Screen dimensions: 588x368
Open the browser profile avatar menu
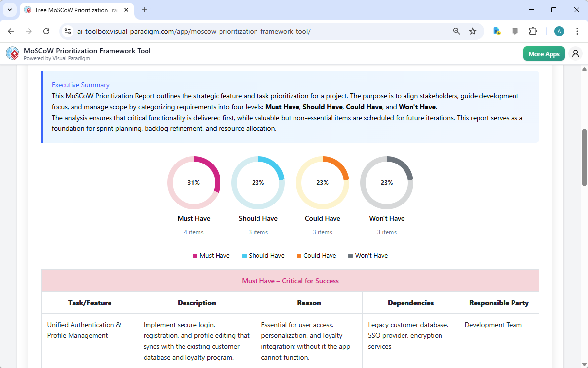pyautogui.click(x=559, y=31)
